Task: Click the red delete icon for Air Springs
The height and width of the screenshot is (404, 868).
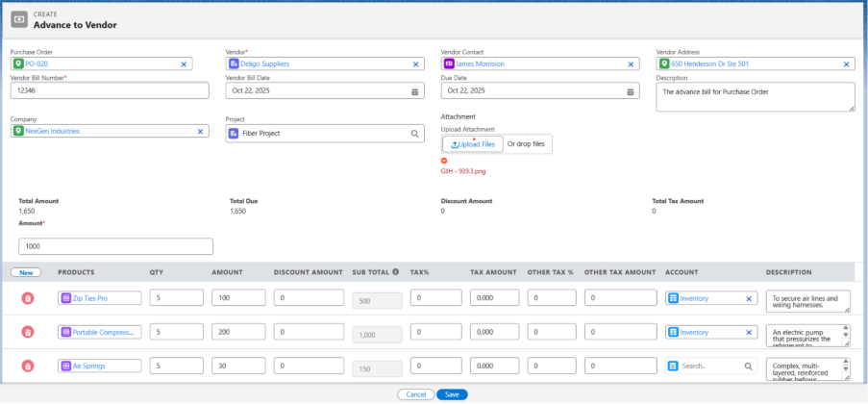Action: (28, 366)
